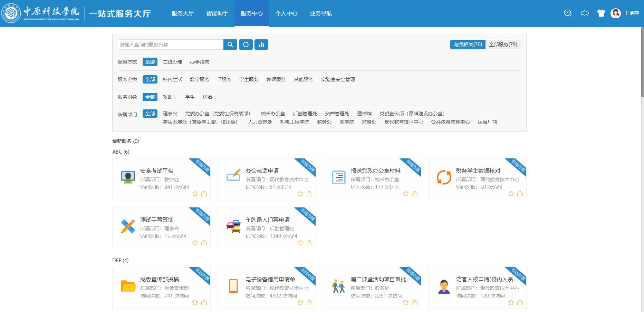Star the 车牌录入门禁申请 service

click(300, 243)
